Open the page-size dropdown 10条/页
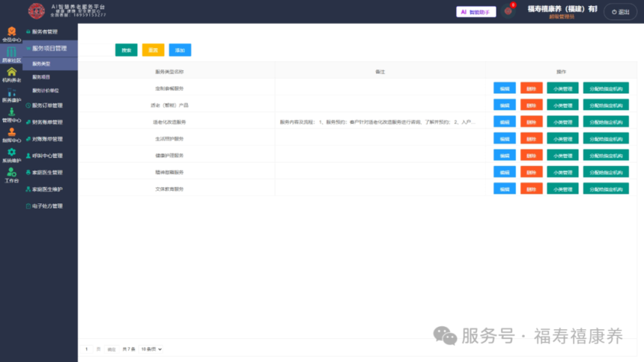This screenshot has width=644, height=362. tap(151, 349)
